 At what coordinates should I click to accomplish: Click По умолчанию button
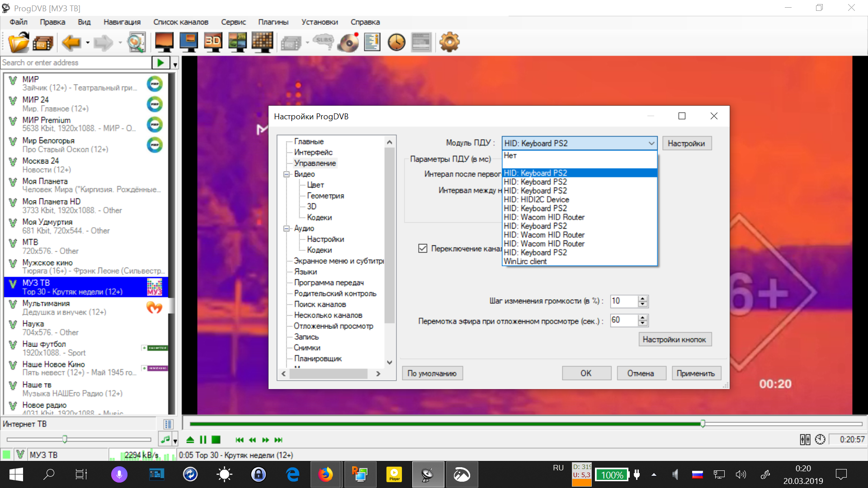coord(432,373)
